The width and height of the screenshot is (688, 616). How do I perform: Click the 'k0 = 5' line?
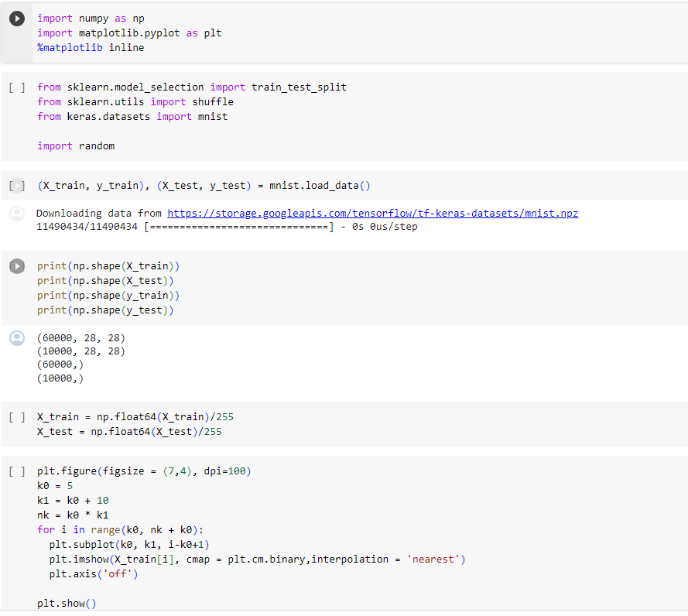click(55, 486)
